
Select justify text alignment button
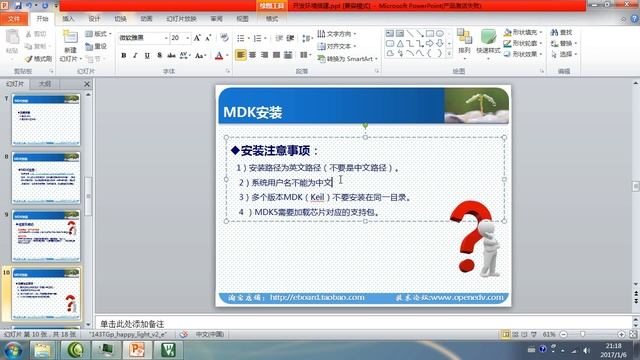point(276,55)
